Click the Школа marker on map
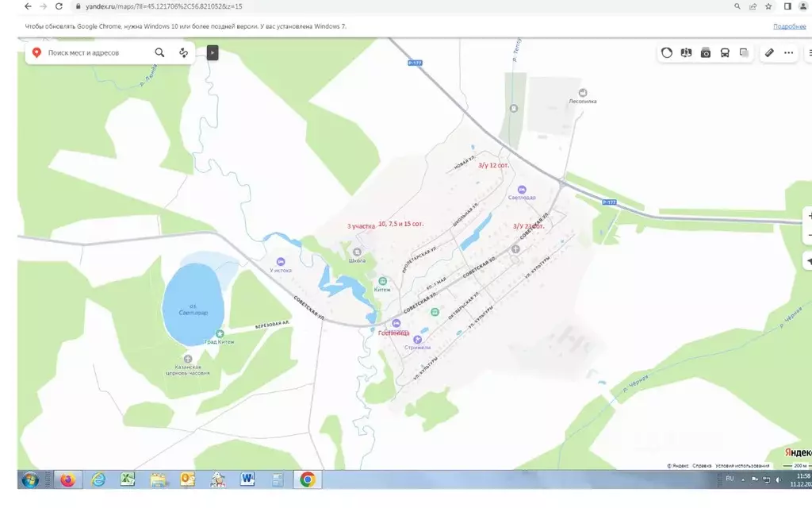 [x=357, y=252]
